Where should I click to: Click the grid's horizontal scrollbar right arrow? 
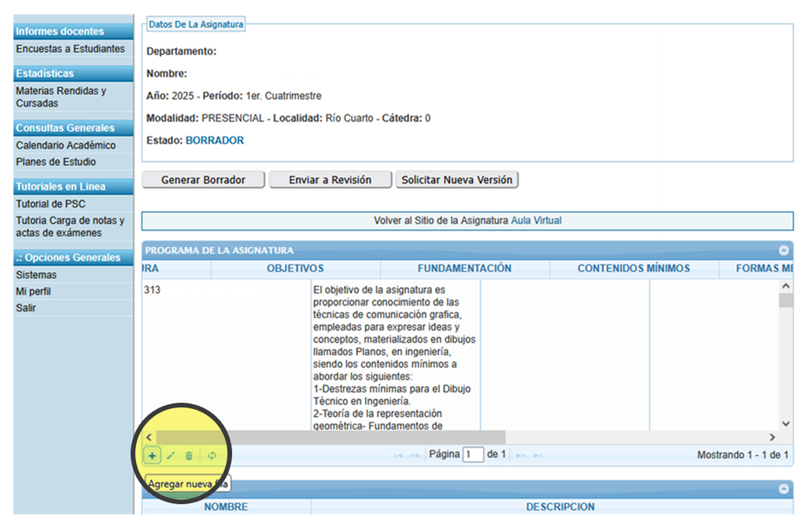point(772,437)
